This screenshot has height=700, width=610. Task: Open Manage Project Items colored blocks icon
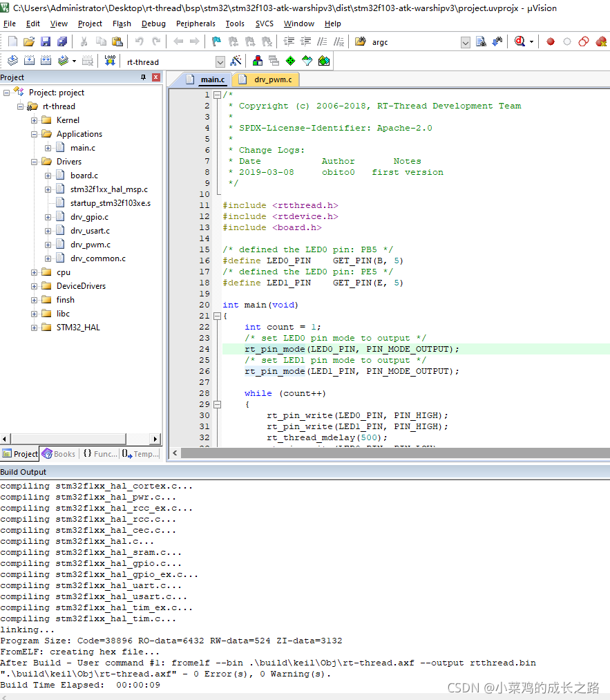258,61
